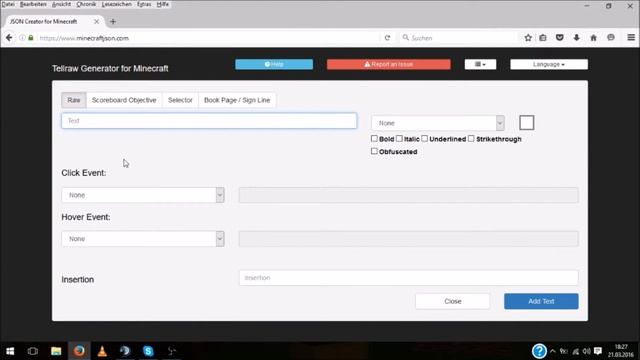Reload the page with the refresh icon
Screen dimensions: 640x360
[387, 38]
